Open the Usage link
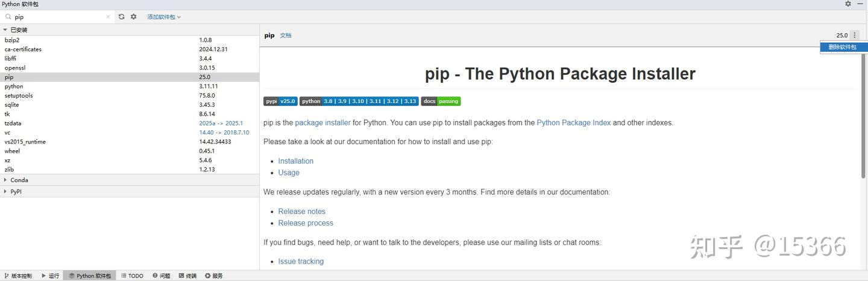This screenshot has width=868, height=281. click(x=289, y=172)
